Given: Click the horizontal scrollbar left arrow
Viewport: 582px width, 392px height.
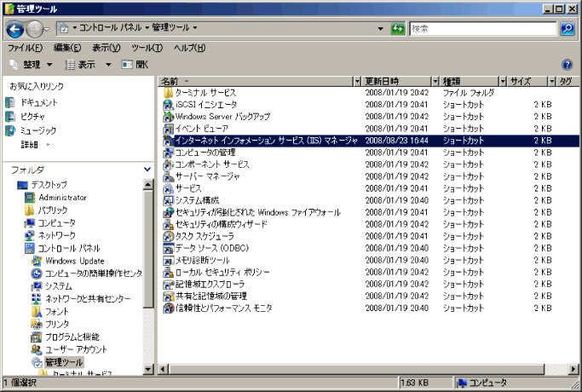Looking at the screenshot, I should (x=163, y=369).
